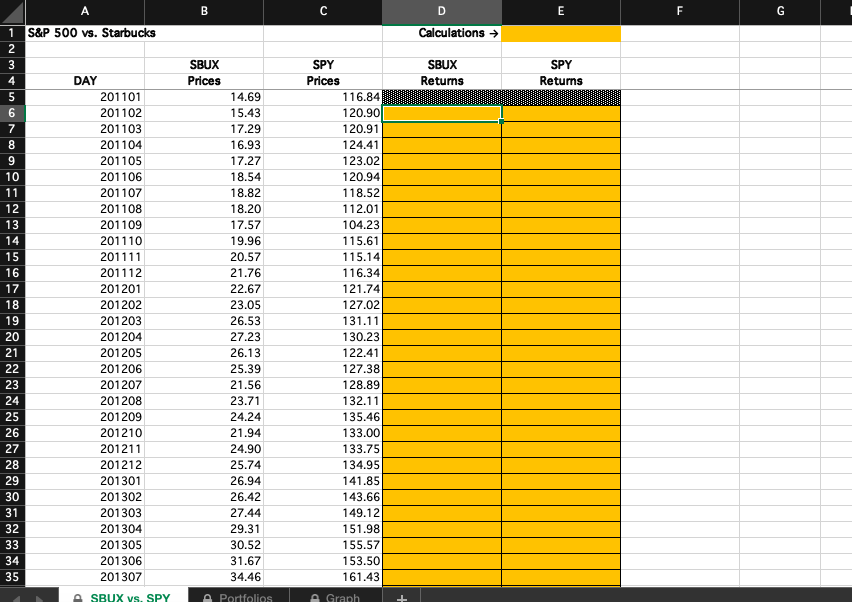Select column D header
The width and height of the screenshot is (852, 602).
[442, 11]
